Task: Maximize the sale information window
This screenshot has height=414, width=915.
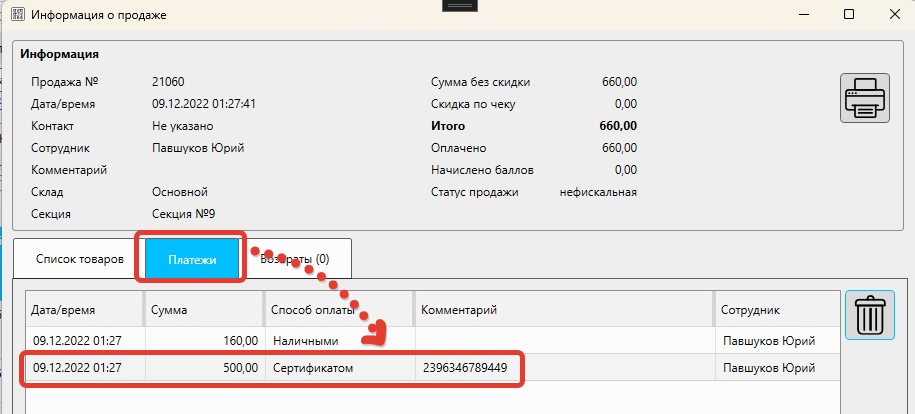Action: point(848,15)
